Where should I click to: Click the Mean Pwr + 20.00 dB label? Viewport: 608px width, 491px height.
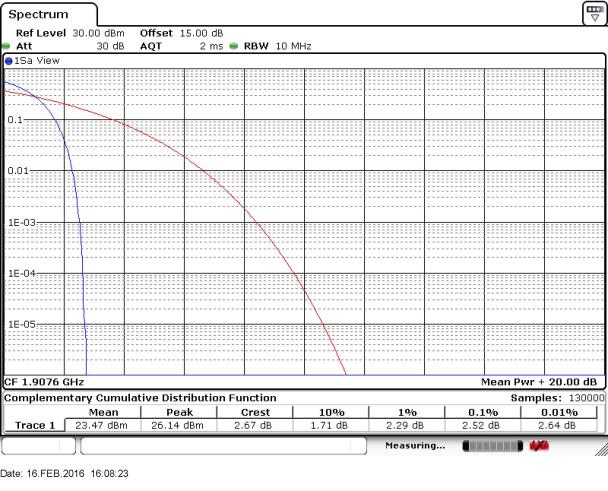pyautogui.click(x=539, y=382)
